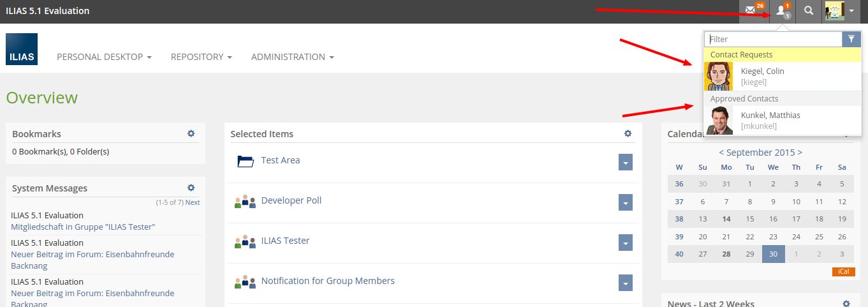Click the ILIAS logo
Image resolution: width=868 pixels, height=307 pixels.
[22, 50]
